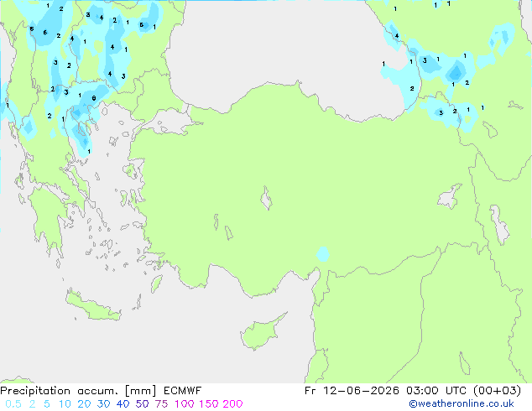The height and width of the screenshot is (411, 532).
Task: Choose the 50 mm legend value
Action: pos(142,404)
